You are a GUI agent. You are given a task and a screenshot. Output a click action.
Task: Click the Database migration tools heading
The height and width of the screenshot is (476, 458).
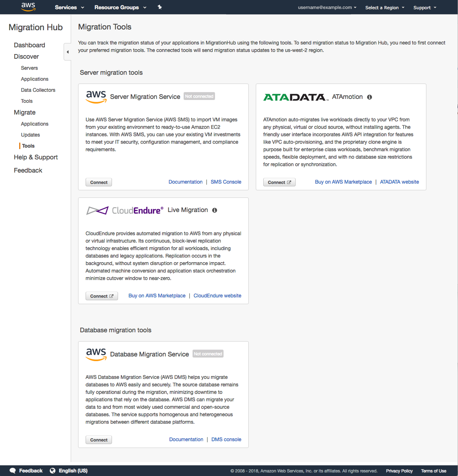pos(115,330)
